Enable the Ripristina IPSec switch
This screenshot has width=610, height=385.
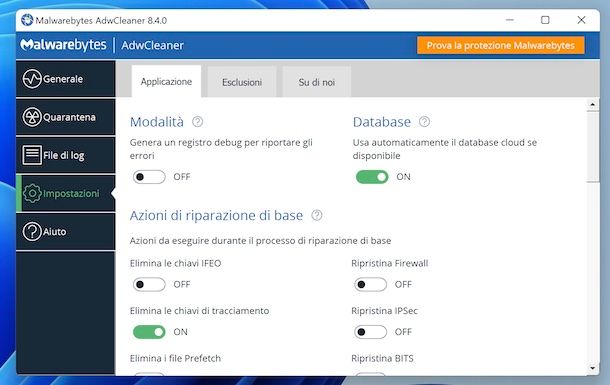point(370,332)
